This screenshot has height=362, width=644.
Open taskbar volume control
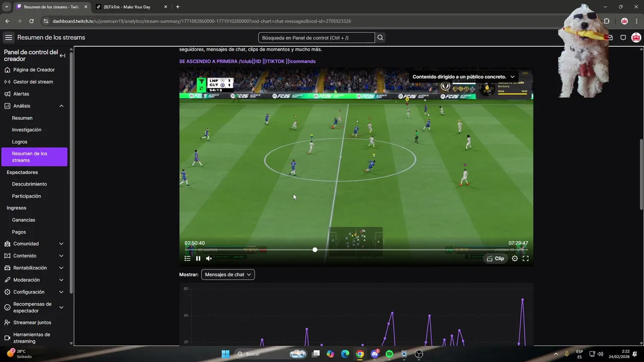[x=600, y=354]
